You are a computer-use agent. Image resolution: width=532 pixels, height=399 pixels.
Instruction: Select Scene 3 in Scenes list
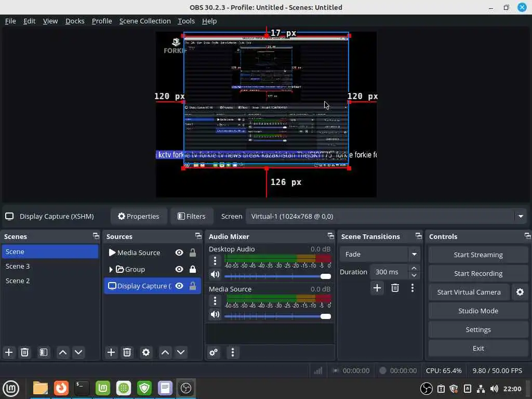tap(50, 267)
